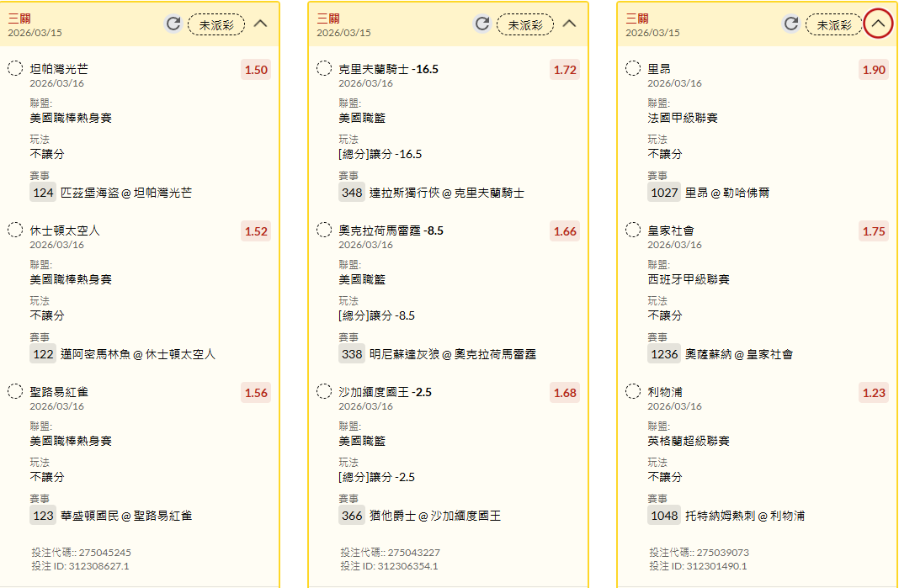Click 未派彩 status tag on first card
The image size is (899, 588).
coord(216,24)
